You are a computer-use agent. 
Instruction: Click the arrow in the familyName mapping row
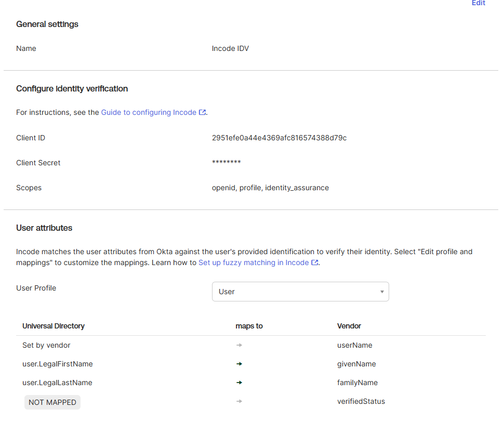(x=239, y=383)
